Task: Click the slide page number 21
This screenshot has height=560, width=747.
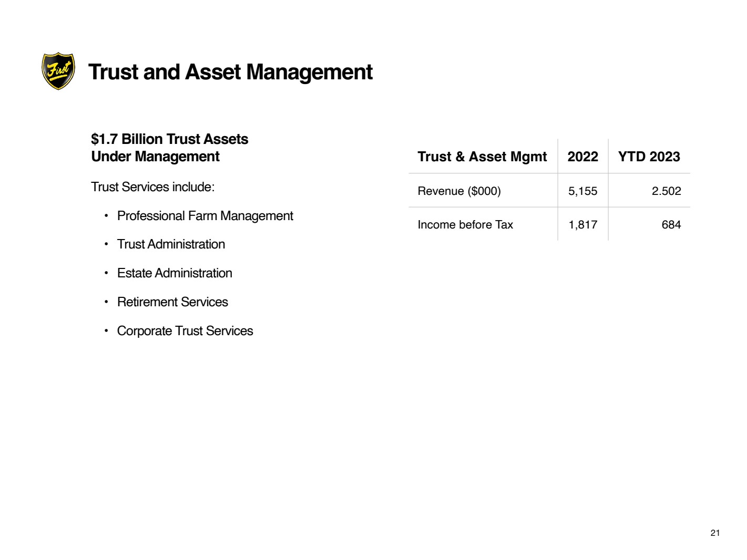Action: [x=715, y=533]
